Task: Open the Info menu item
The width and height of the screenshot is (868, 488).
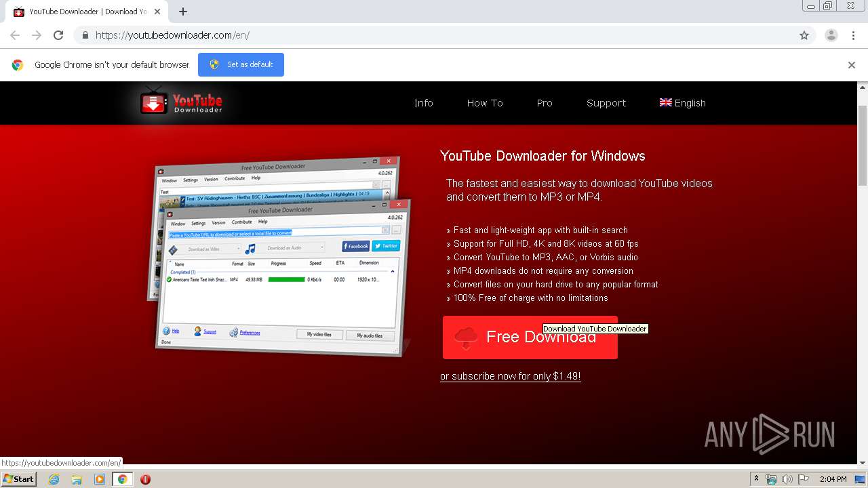Action: (x=424, y=103)
